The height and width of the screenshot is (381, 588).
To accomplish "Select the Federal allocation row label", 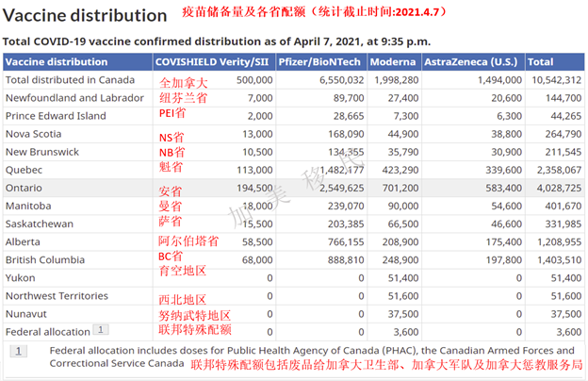I will point(48,332).
